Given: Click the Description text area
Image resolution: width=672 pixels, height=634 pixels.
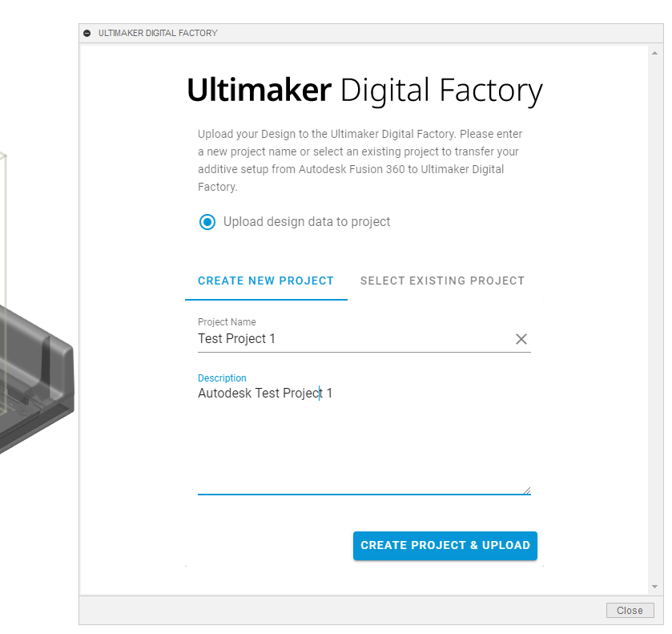Looking at the screenshot, I should (x=364, y=440).
